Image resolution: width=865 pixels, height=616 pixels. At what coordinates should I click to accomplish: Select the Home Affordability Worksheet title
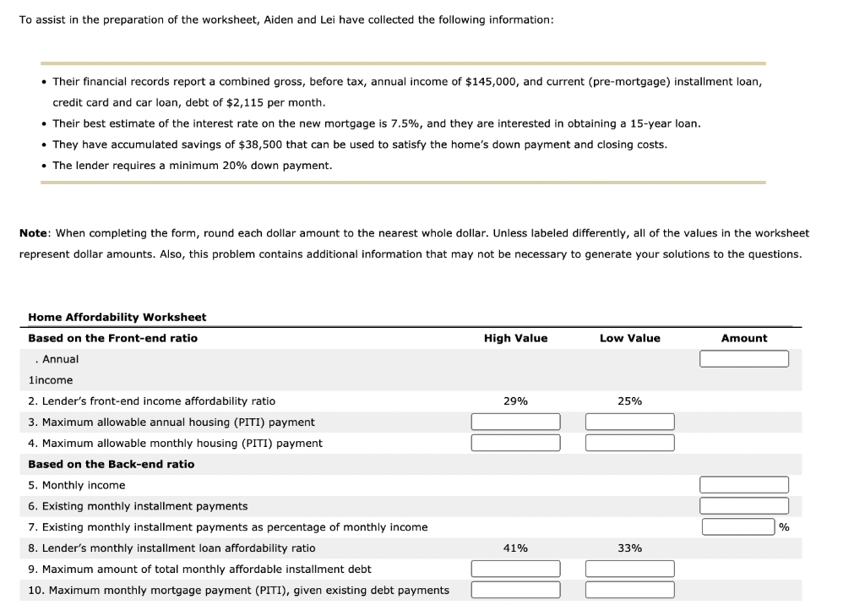tap(117, 317)
